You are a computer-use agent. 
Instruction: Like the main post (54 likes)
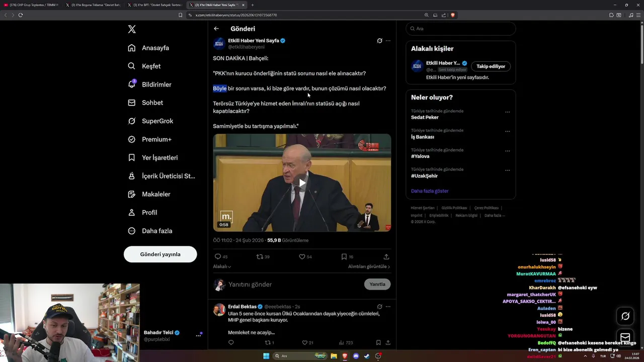[x=305, y=256]
